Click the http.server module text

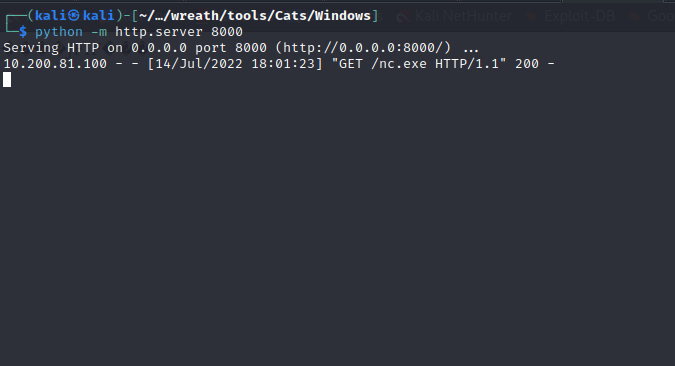tap(158, 32)
